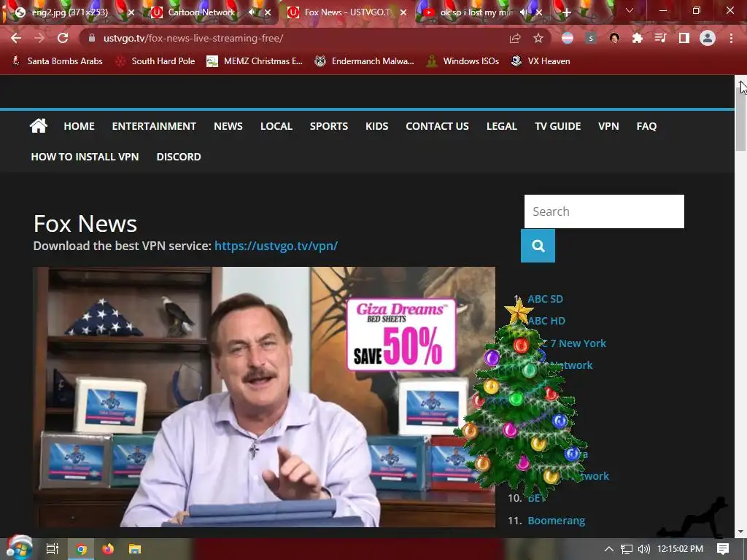Open the Chrome profile avatar
This screenshot has width=747, height=560.
click(x=708, y=38)
